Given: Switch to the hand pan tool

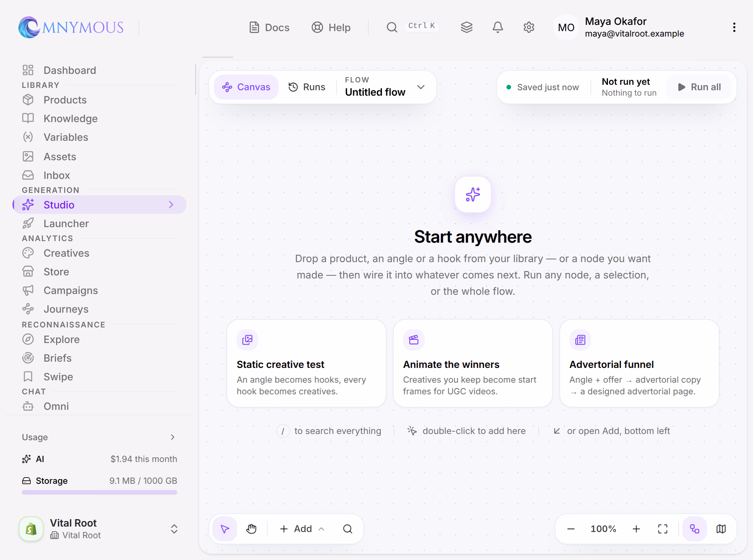Looking at the screenshot, I should point(251,529).
